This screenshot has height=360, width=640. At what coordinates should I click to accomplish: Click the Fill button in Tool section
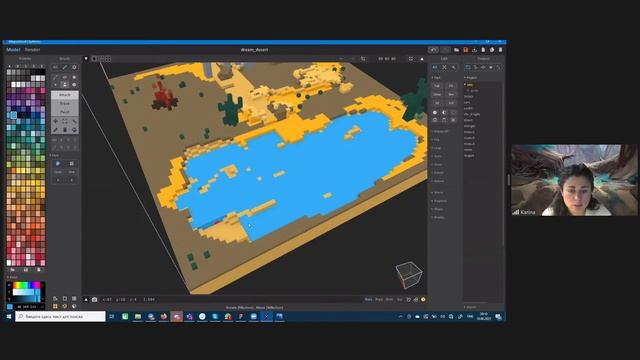pyautogui.click(x=451, y=86)
